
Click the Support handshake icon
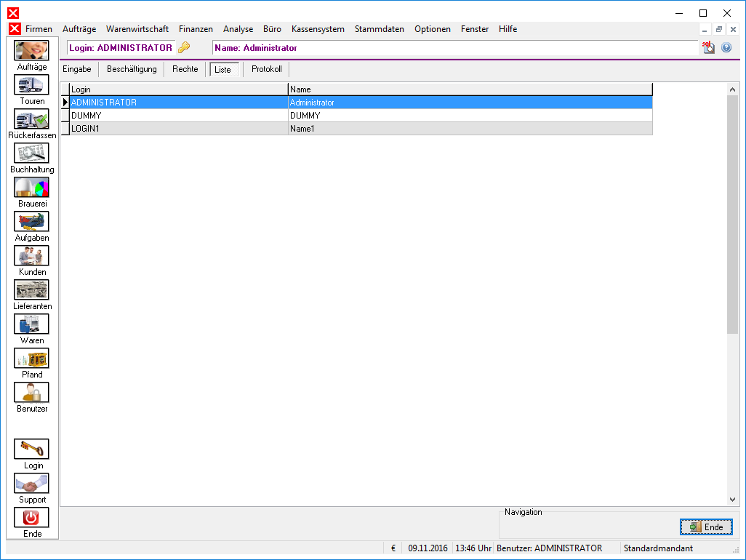(x=31, y=484)
